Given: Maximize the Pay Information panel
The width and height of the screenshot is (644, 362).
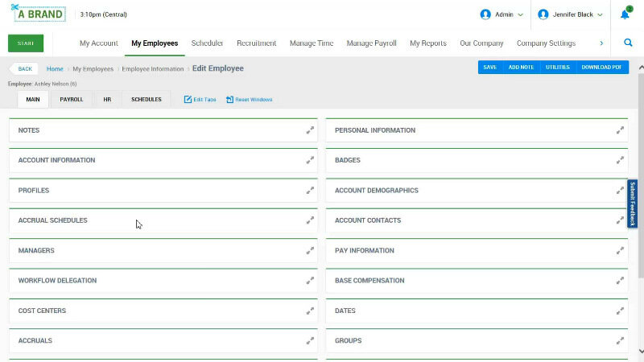Looking at the screenshot, I should click(x=620, y=250).
